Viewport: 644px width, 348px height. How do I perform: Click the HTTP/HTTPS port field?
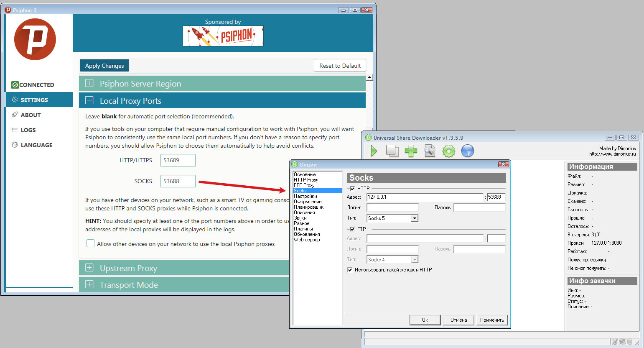(178, 160)
